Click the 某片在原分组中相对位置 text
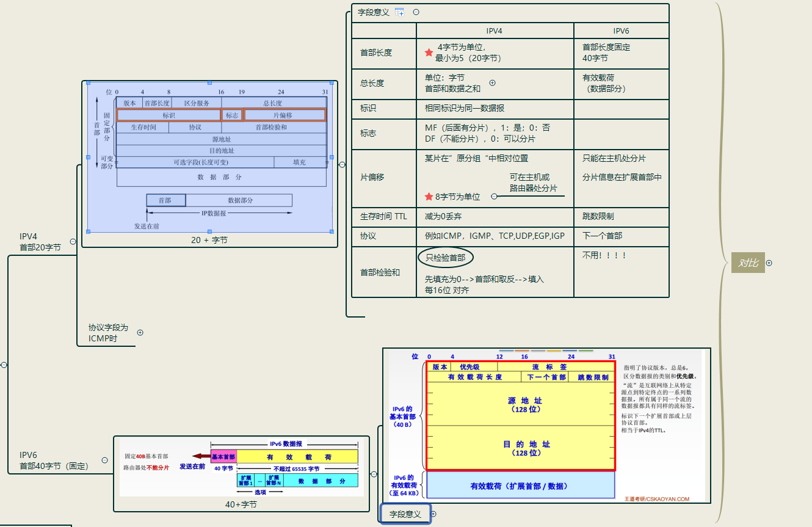812x527 pixels. click(x=476, y=158)
